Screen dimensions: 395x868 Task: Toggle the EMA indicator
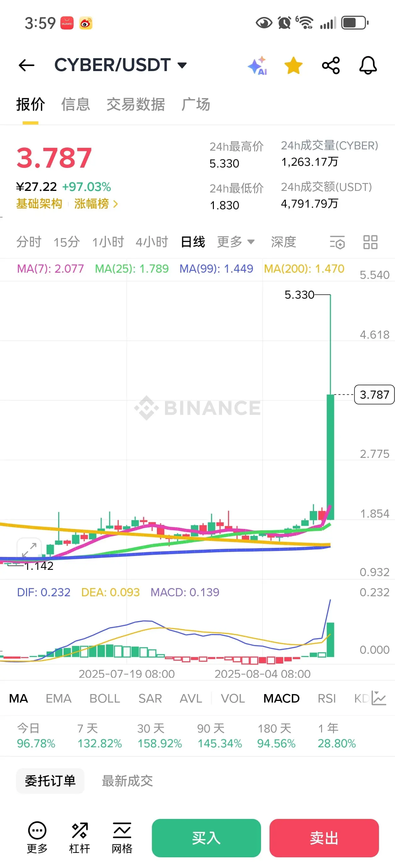click(58, 698)
